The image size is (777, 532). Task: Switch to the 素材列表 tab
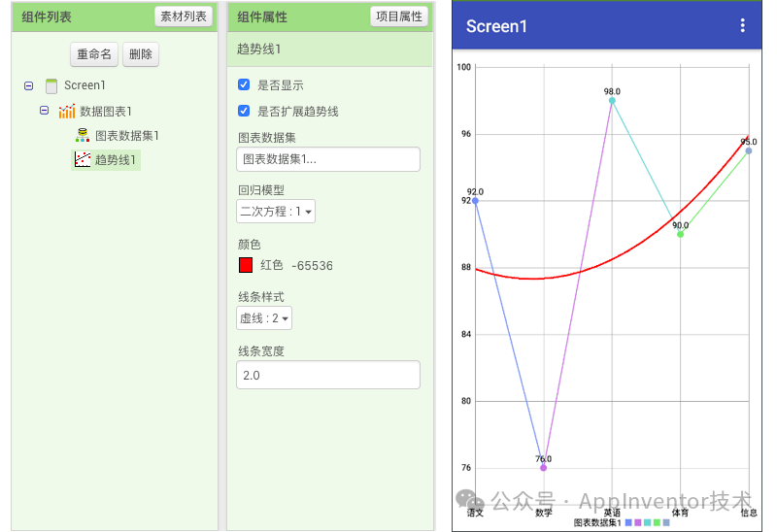184,17
